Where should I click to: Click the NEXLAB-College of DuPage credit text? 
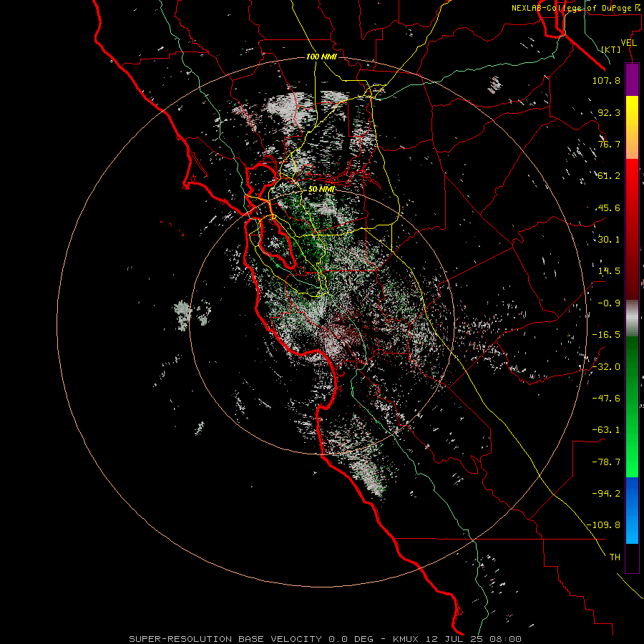[577, 8]
